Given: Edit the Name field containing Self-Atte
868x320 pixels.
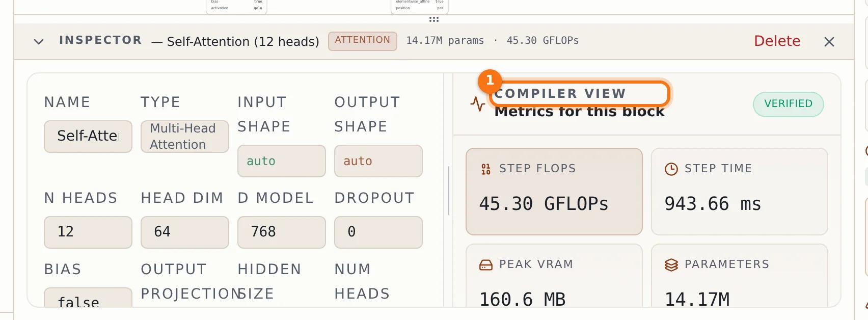Looking at the screenshot, I should [88, 137].
